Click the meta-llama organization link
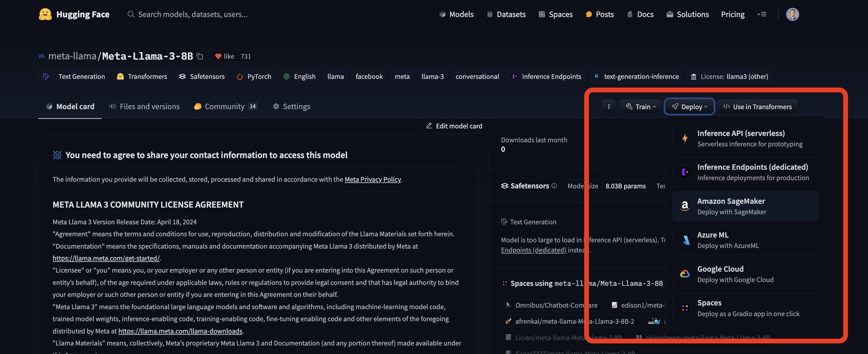The width and height of the screenshot is (868, 354). [x=72, y=56]
